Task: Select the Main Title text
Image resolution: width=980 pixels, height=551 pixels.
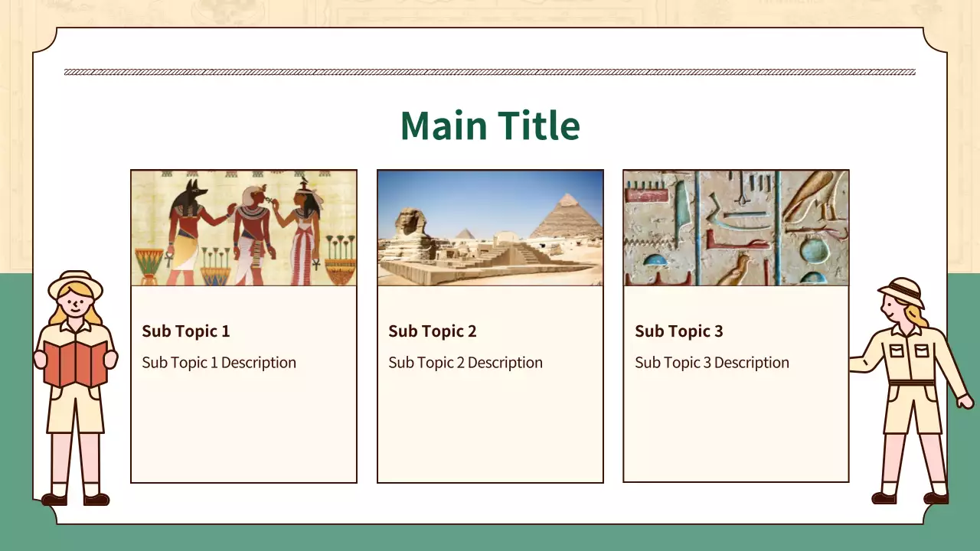Action: [x=490, y=126]
